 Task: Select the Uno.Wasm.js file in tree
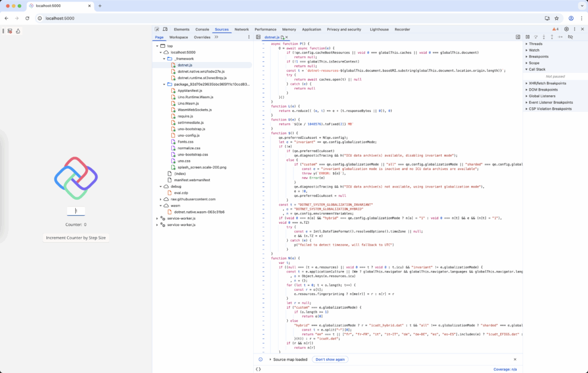coord(187,103)
